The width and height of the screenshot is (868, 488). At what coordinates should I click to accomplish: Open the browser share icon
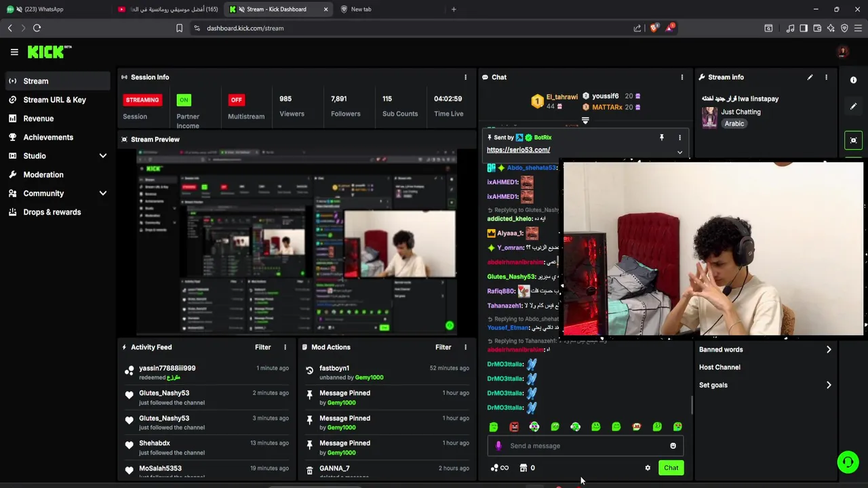pyautogui.click(x=637, y=28)
